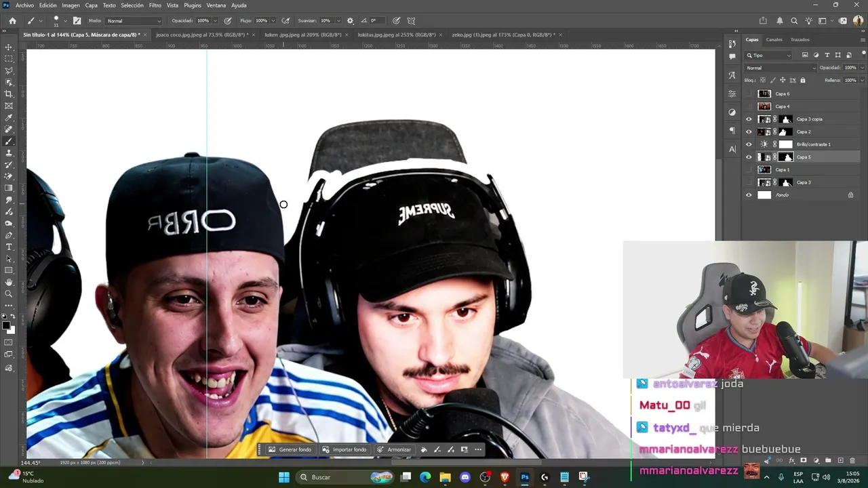This screenshot has height=488, width=868.
Task: Expand the layer Opacidad dropdown in Capas panel
Action: (x=862, y=68)
